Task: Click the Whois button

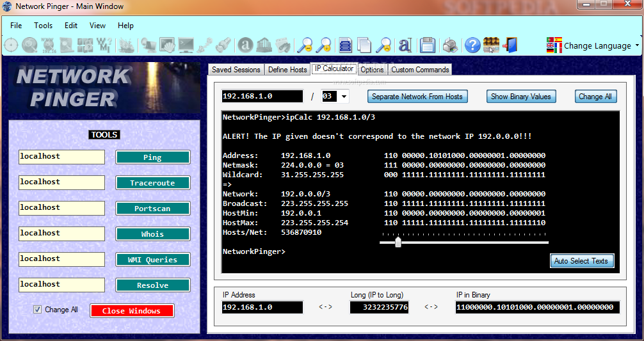Action: coord(153,234)
